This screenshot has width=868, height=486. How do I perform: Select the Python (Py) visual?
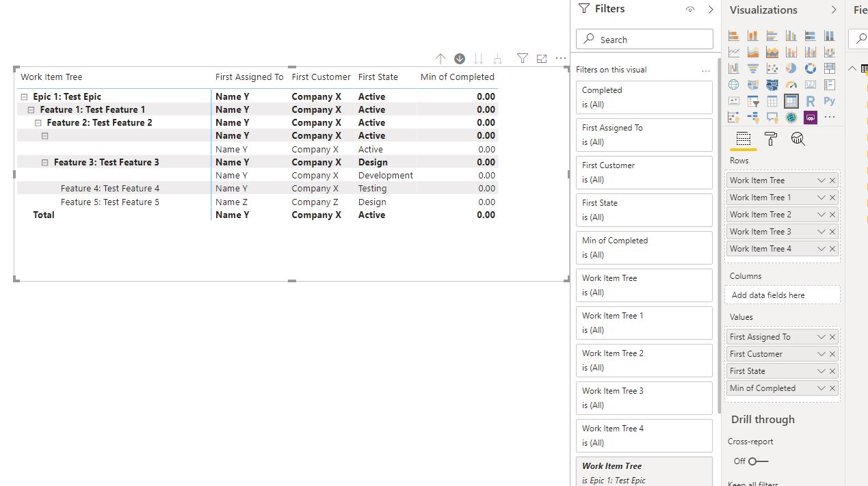[x=830, y=101]
